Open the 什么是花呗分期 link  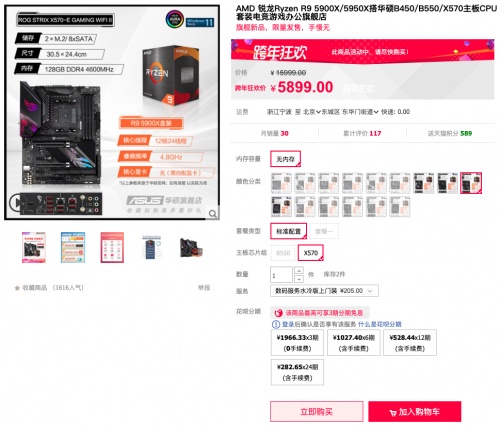(379, 324)
